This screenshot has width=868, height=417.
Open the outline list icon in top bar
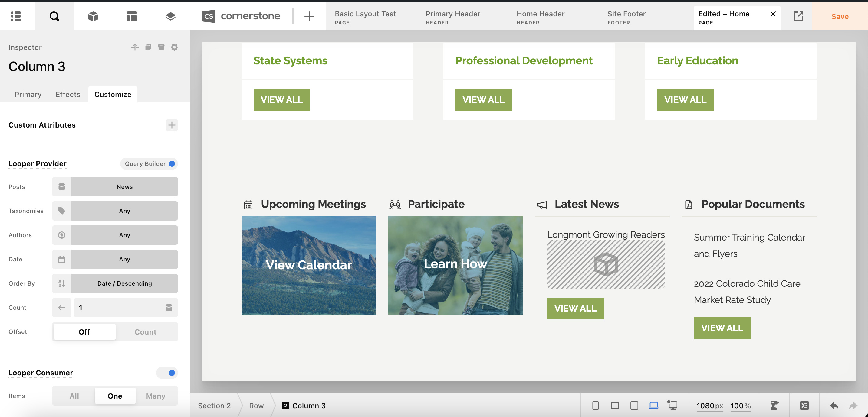(16, 16)
